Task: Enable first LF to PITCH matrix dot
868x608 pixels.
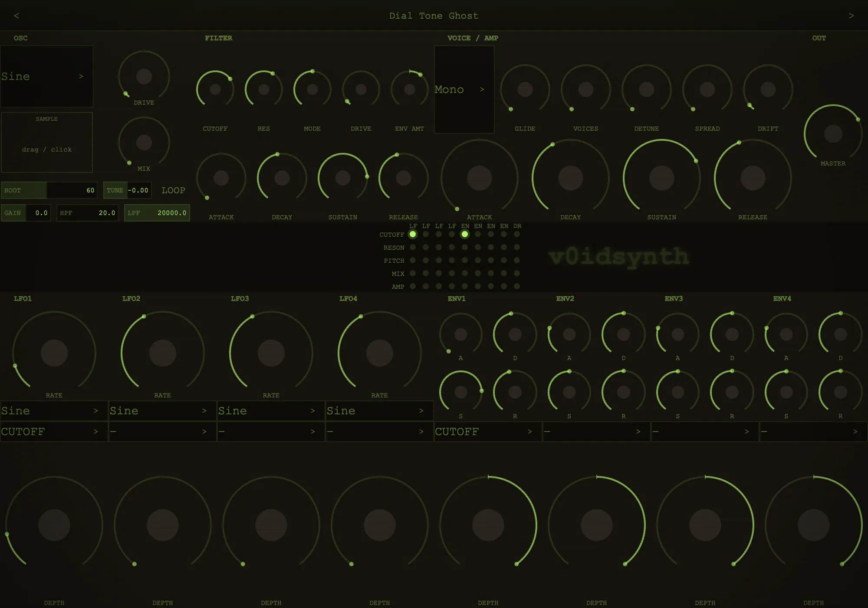Action: coord(413,260)
